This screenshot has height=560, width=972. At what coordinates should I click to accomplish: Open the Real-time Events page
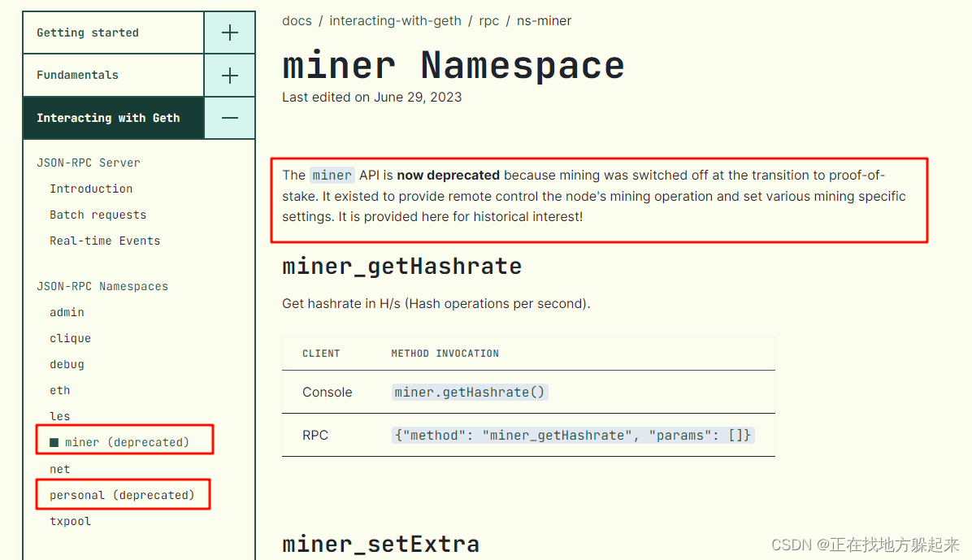click(105, 241)
